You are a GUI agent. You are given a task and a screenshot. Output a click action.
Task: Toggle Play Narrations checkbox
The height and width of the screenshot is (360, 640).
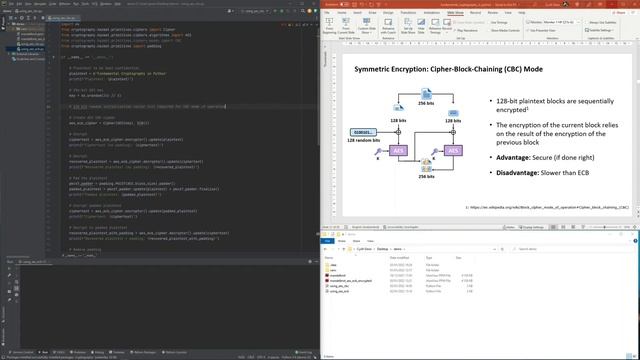point(466,31)
